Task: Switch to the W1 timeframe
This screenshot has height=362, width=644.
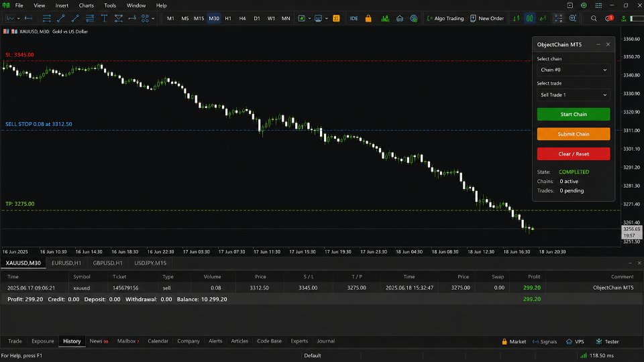Action: coord(271,19)
